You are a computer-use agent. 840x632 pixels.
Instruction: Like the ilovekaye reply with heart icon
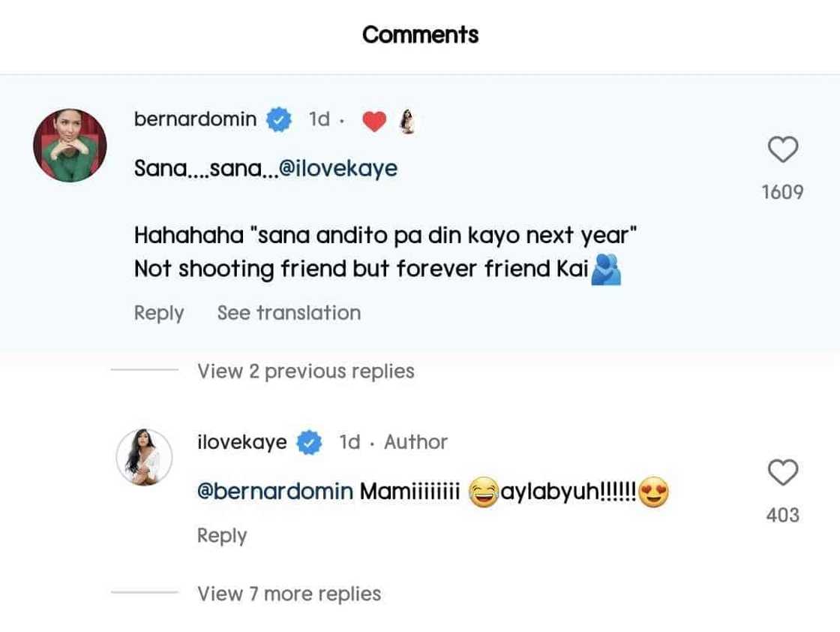pyautogui.click(x=783, y=473)
